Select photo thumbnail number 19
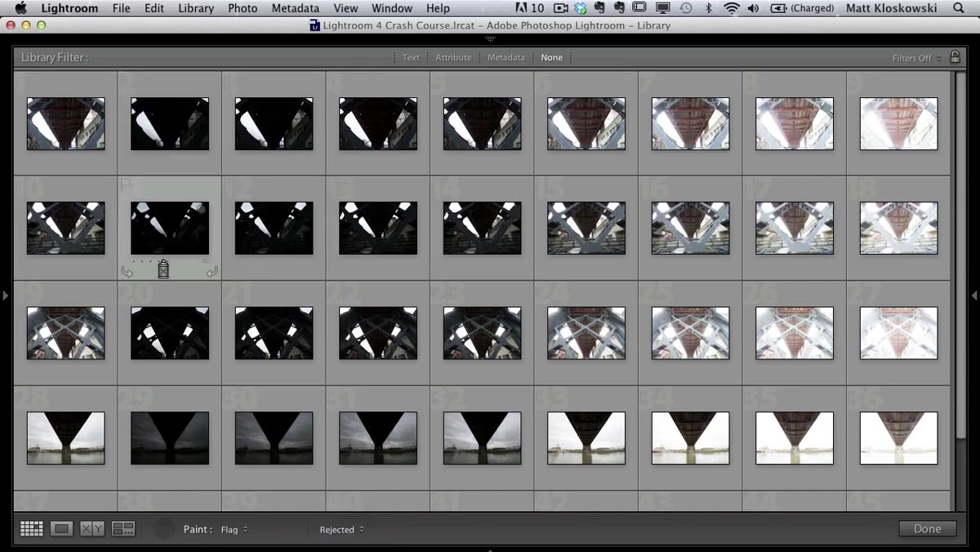Viewport: 980px width, 552px height. [x=65, y=333]
